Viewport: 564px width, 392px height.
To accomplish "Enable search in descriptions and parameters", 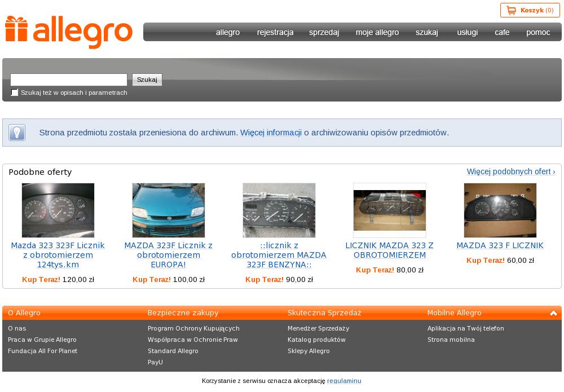I will [x=15, y=93].
